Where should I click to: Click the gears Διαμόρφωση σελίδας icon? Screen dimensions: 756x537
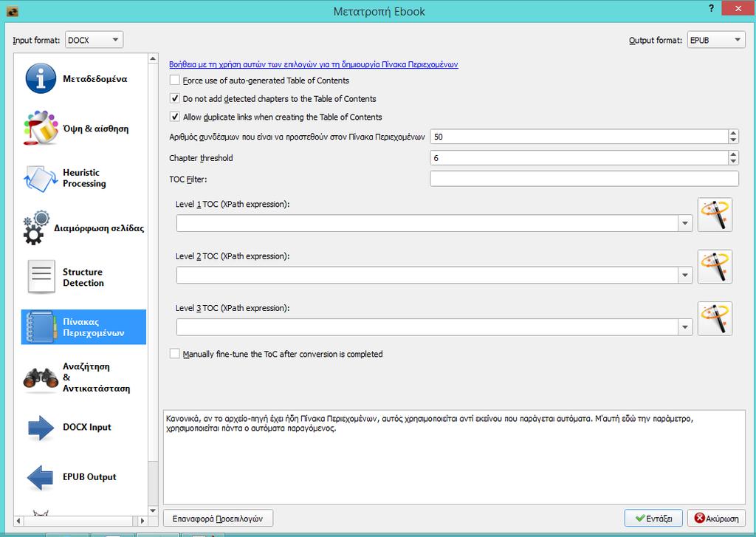[37, 228]
